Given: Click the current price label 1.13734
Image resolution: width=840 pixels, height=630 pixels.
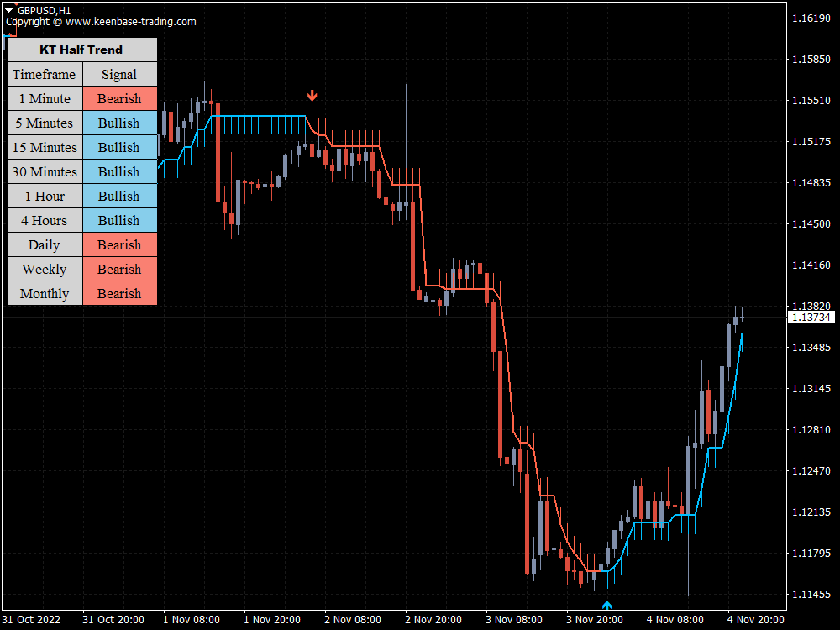Looking at the screenshot, I should click(x=811, y=318).
